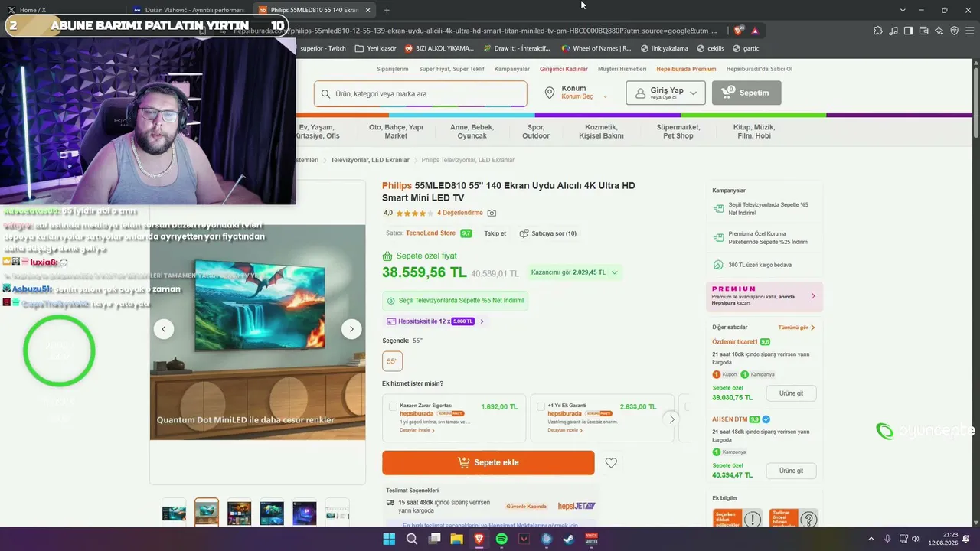The width and height of the screenshot is (980, 551).
Task: Select the 55" size option
Action: [392, 361]
